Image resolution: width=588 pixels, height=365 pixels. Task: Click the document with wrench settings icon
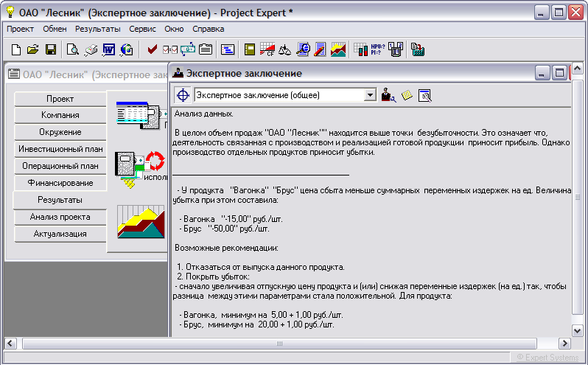(x=425, y=96)
